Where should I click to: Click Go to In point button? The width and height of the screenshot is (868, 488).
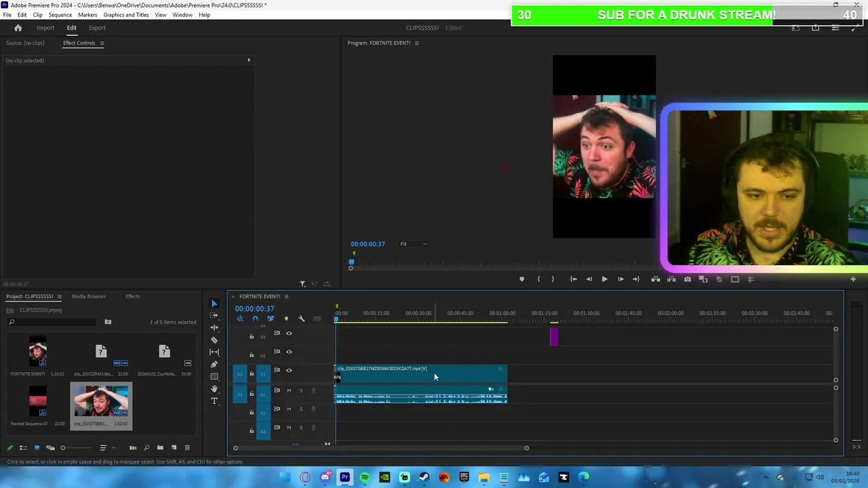pyautogui.click(x=573, y=279)
